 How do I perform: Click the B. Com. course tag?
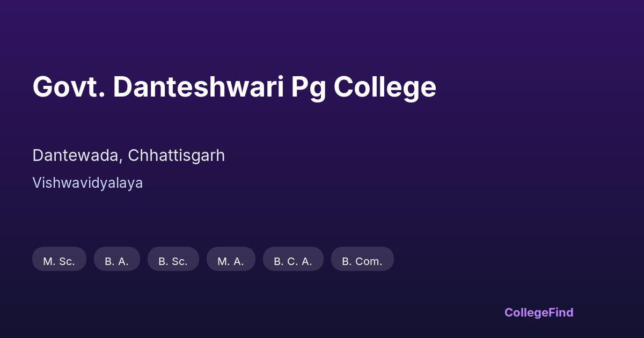[x=362, y=259]
